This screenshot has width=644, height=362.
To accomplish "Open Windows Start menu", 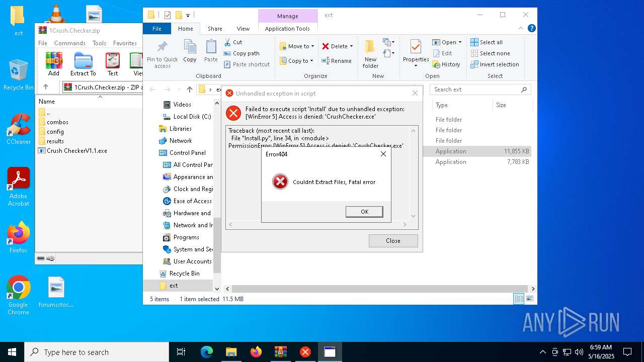I will (x=12, y=352).
